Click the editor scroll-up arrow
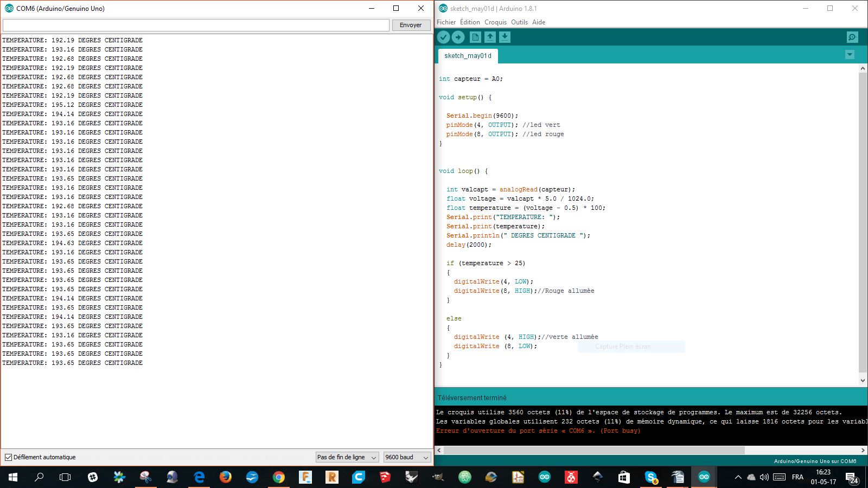The width and height of the screenshot is (868, 488). tap(863, 69)
